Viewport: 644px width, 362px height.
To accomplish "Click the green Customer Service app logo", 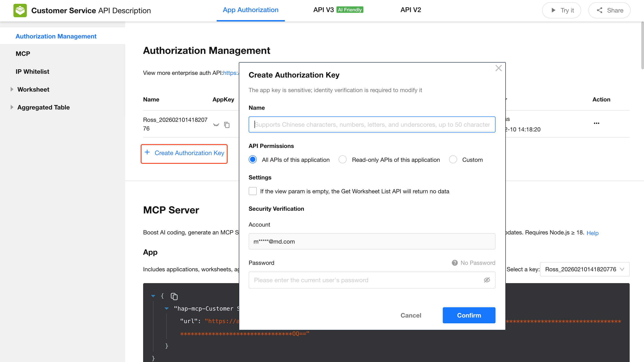I will point(20,11).
